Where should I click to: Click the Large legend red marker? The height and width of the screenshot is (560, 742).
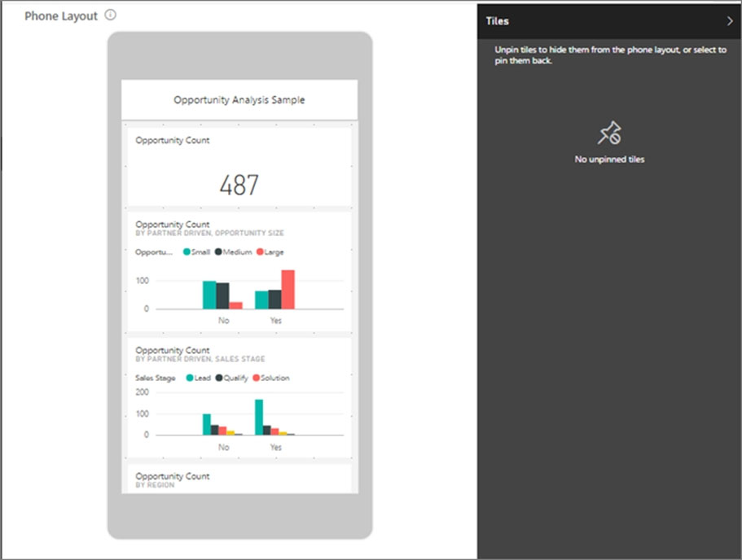pyautogui.click(x=260, y=252)
